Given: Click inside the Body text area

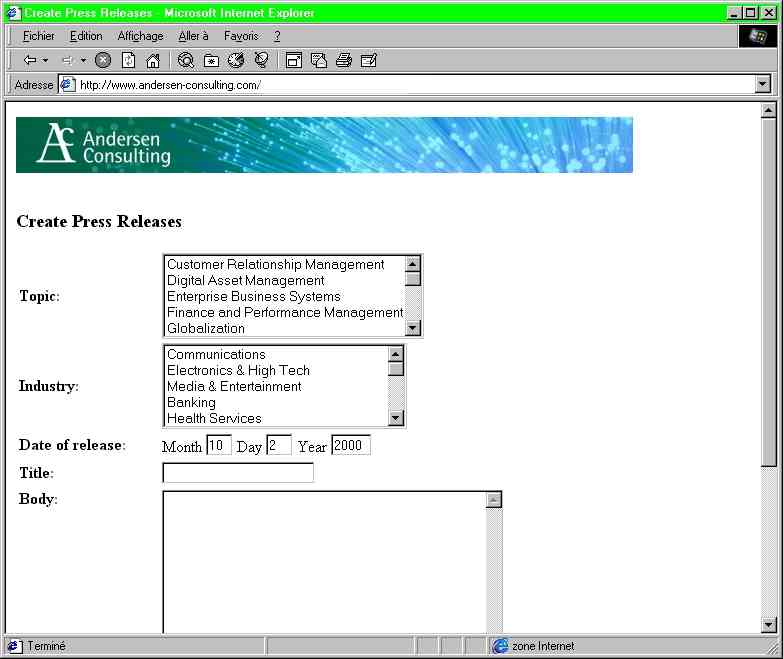Looking at the screenshot, I should click(325, 562).
